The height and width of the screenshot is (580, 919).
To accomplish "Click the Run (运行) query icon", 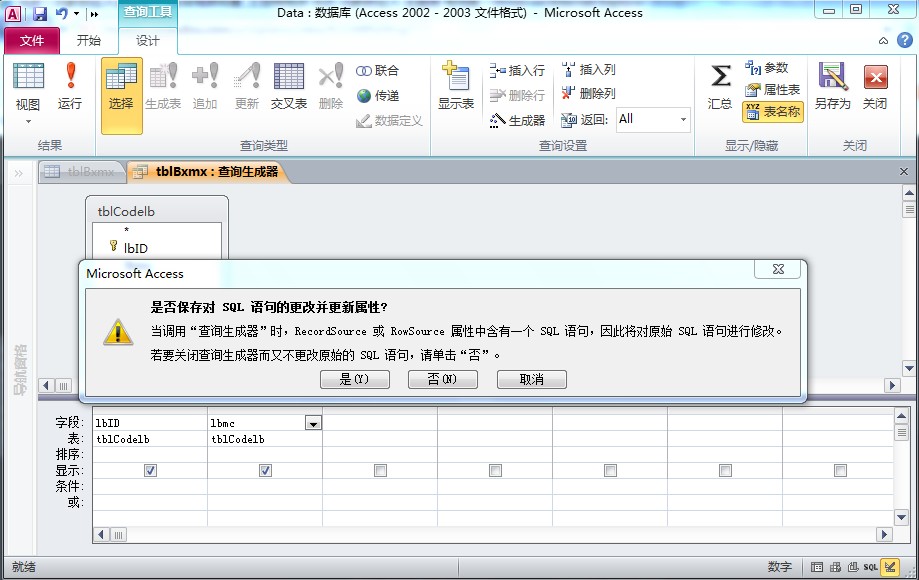I will tap(70, 86).
